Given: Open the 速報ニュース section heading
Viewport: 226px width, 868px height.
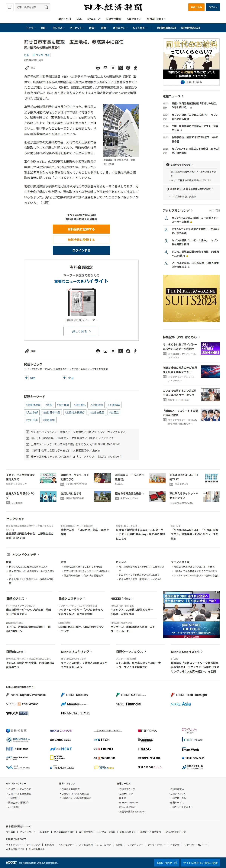Looking at the screenshot, I should (173, 96).
